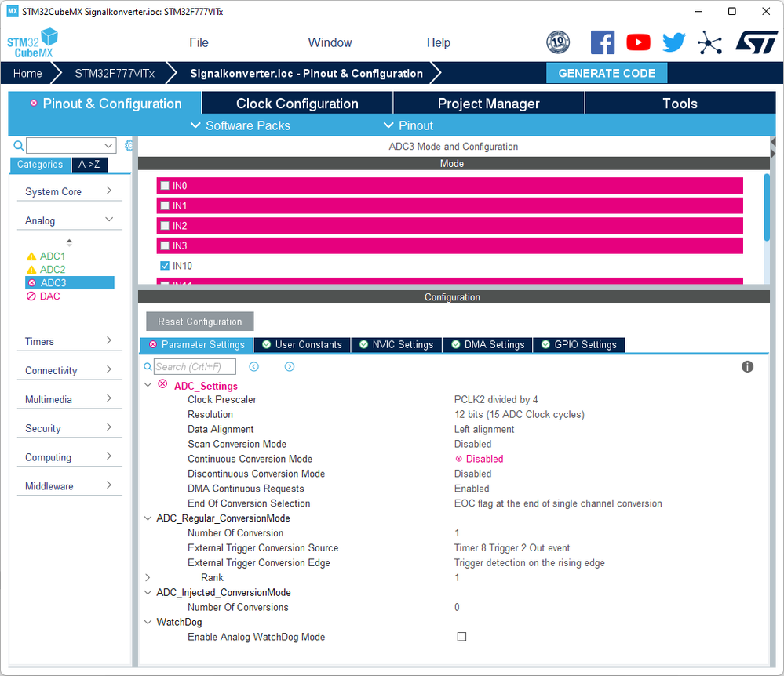Enable the IN0 channel checkbox
The image size is (784, 676).
click(x=165, y=186)
